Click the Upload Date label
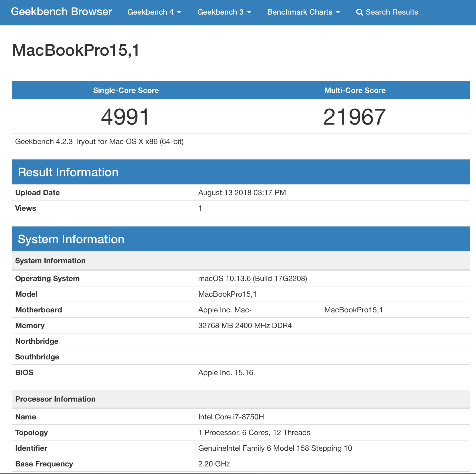476x474 pixels. 37,192
